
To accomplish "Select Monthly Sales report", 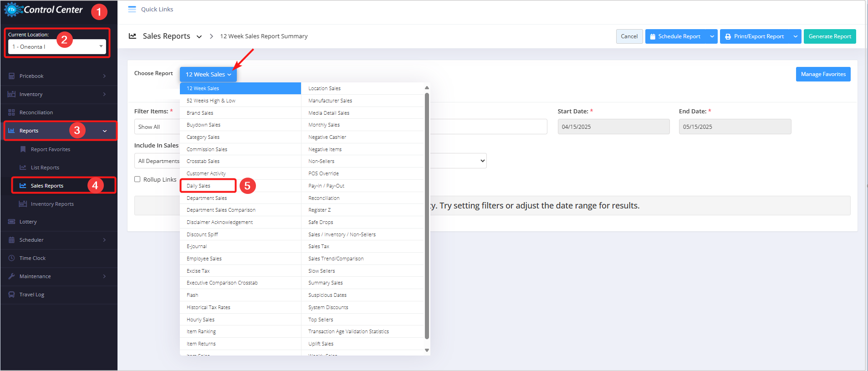I will point(363,125).
